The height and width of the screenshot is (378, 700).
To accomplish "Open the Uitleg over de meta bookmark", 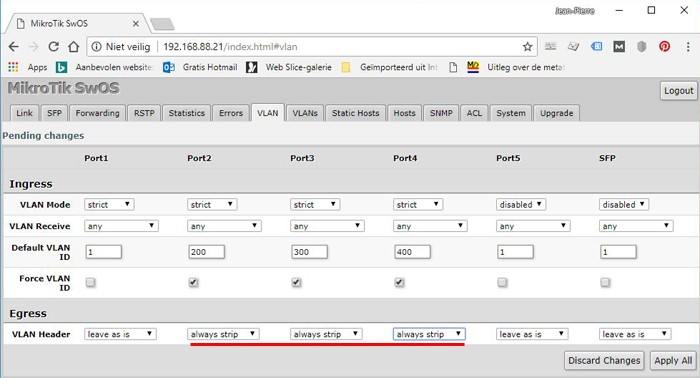I will coord(516,67).
